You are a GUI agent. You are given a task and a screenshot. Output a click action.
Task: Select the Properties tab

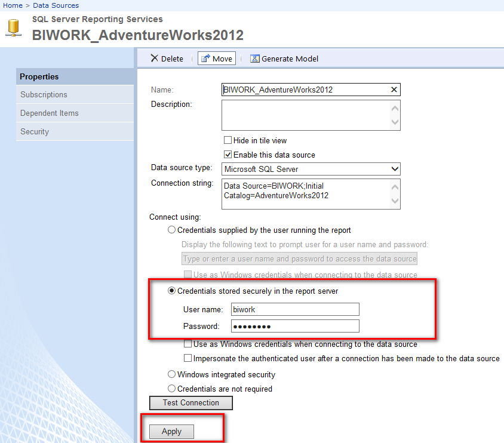(75, 76)
